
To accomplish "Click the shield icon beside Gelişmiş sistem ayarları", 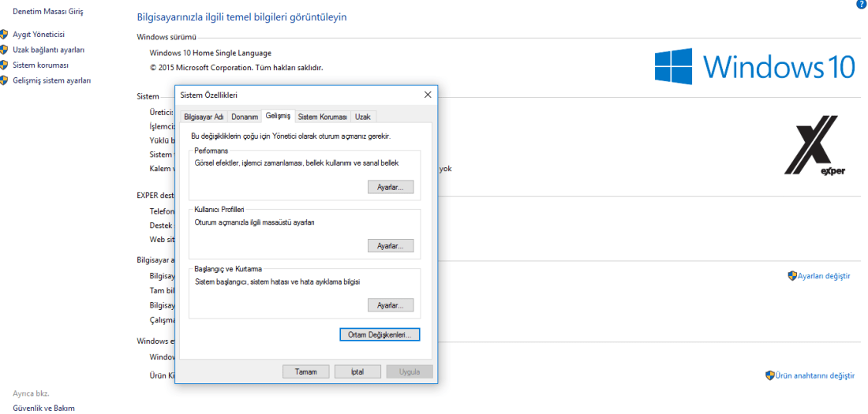I will click(x=4, y=80).
